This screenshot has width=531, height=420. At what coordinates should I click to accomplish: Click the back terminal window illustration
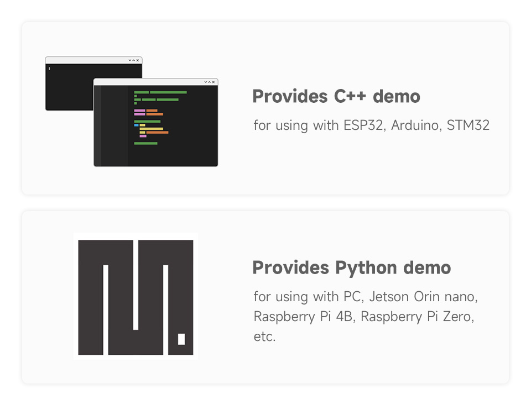(69, 88)
